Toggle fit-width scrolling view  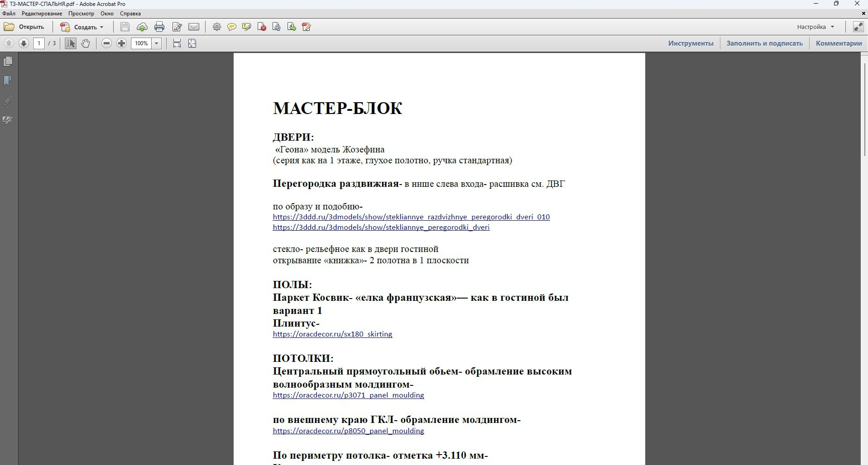coord(177,43)
